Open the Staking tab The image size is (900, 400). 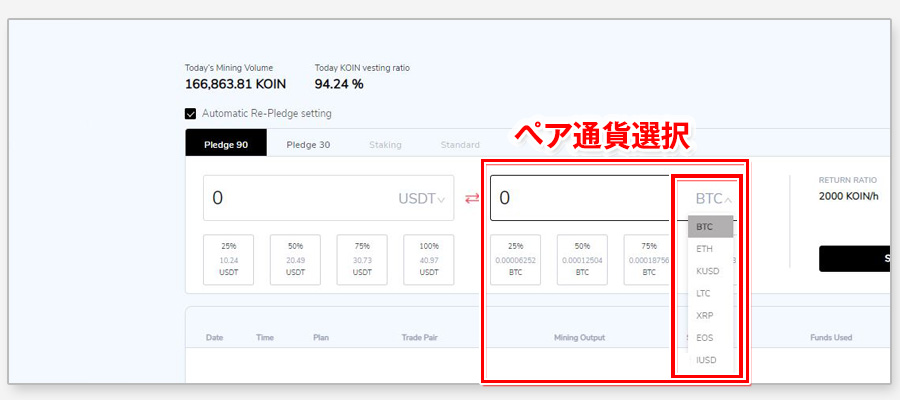[385, 145]
